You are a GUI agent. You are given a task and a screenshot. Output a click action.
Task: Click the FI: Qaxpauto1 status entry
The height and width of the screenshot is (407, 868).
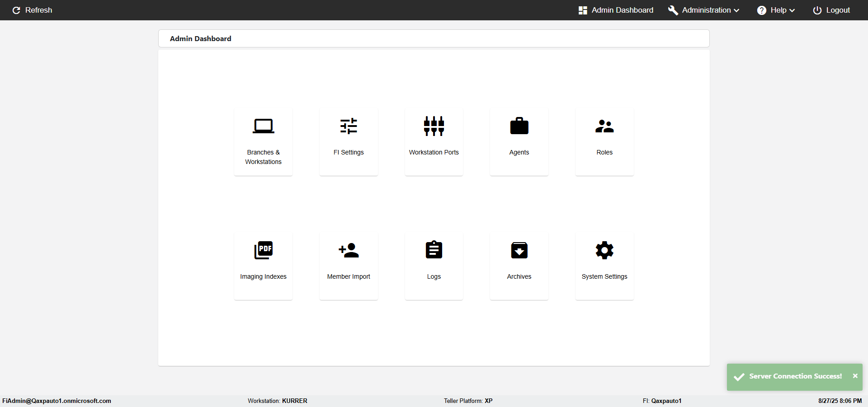click(662, 401)
